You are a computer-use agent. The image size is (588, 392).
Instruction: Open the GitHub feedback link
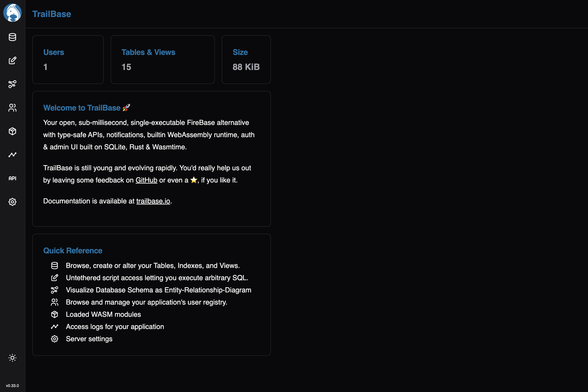[146, 180]
